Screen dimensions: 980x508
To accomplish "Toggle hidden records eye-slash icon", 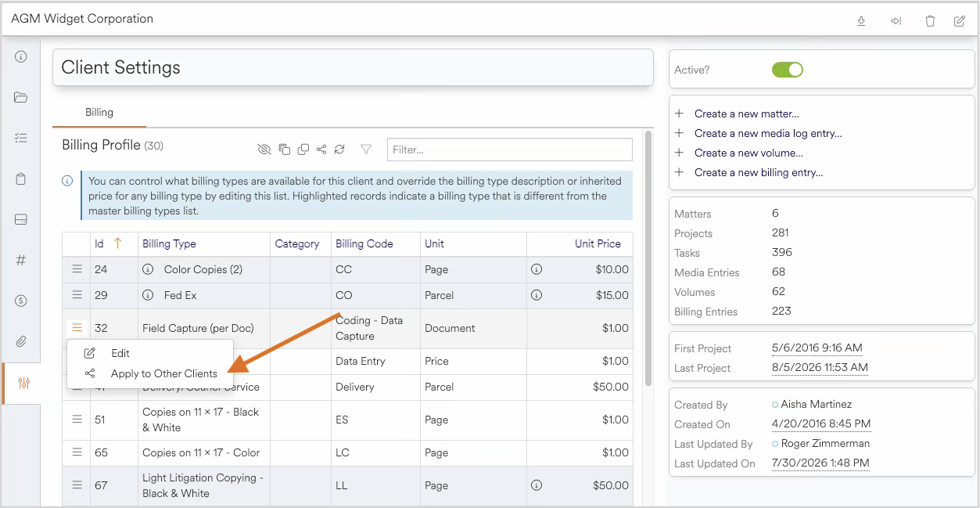I will click(x=264, y=149).
